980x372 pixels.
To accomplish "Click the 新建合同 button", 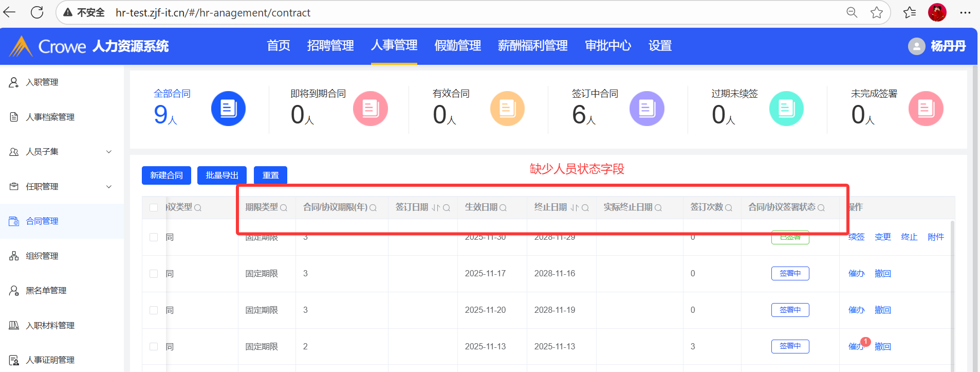I will click(166, 175).
